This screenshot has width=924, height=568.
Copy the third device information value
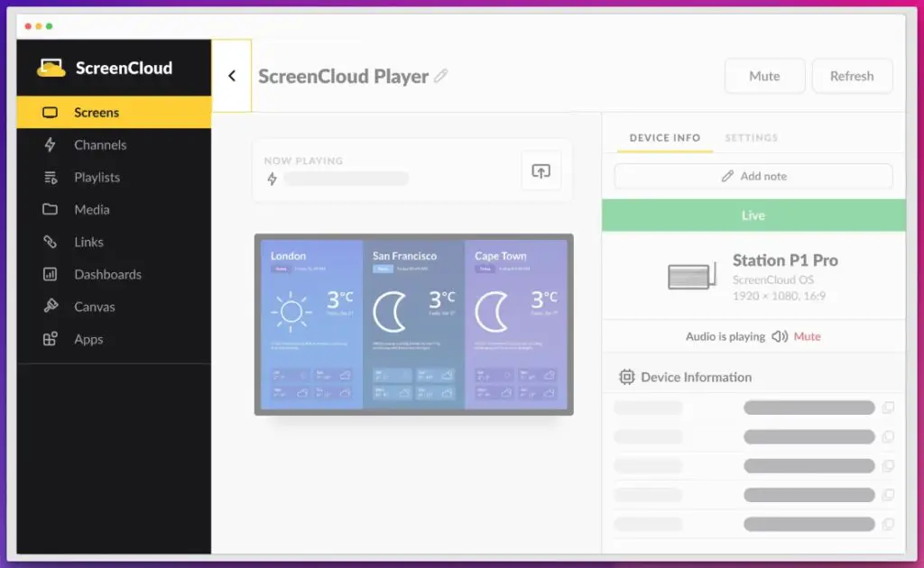[x=888, y=465]
